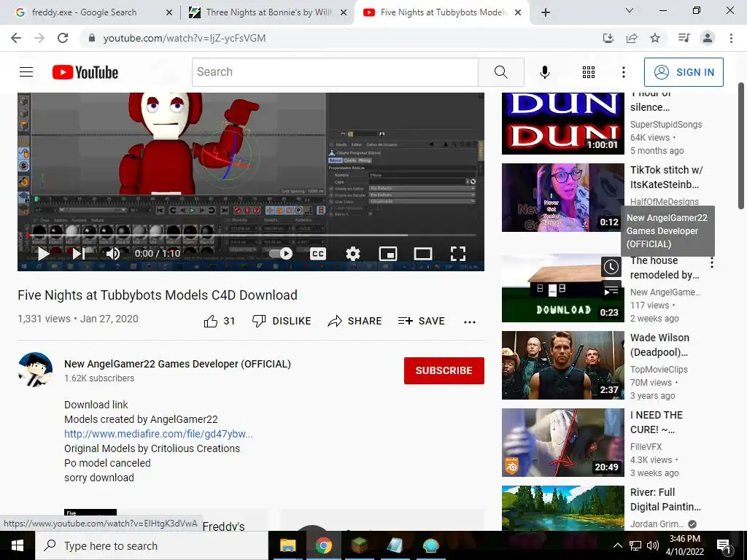Image resolution: width=747 pixels, height=560 pixels.
Task: Open options menu for house remodeled video
Action: 712,262
